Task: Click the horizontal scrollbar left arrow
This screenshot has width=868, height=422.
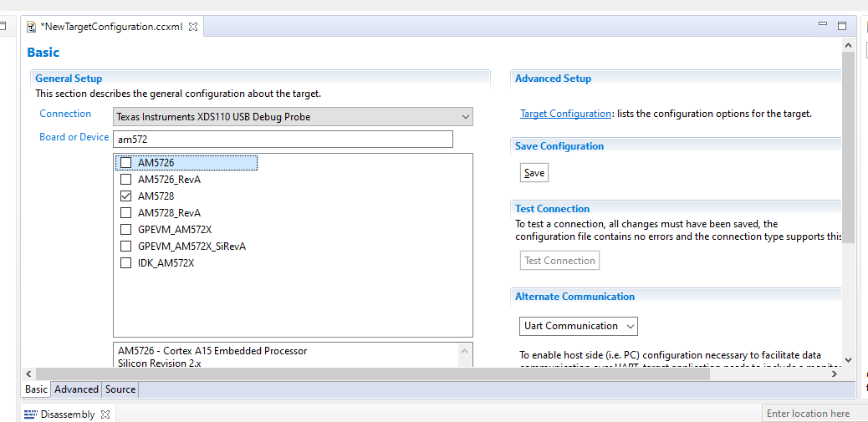Action: 28,374
